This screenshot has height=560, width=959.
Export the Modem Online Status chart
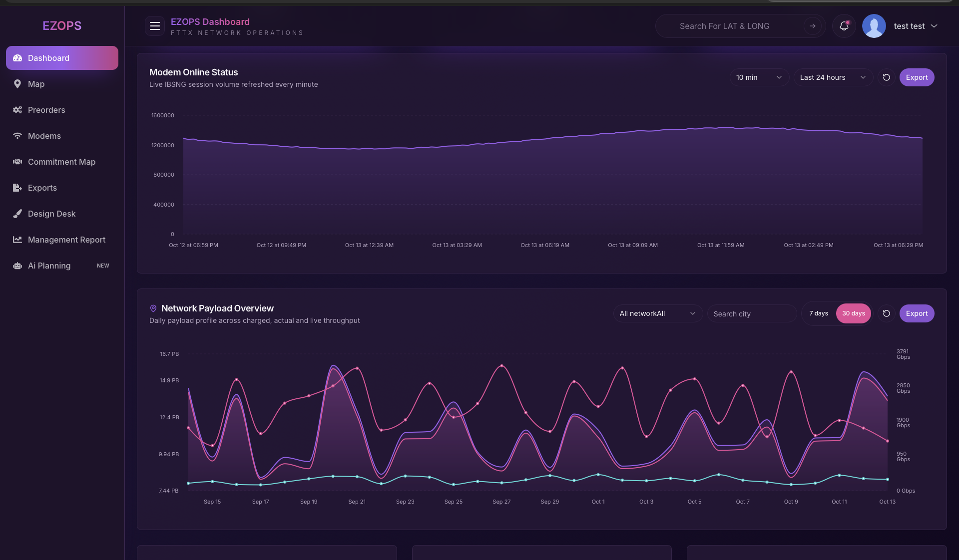click(917, 77)
